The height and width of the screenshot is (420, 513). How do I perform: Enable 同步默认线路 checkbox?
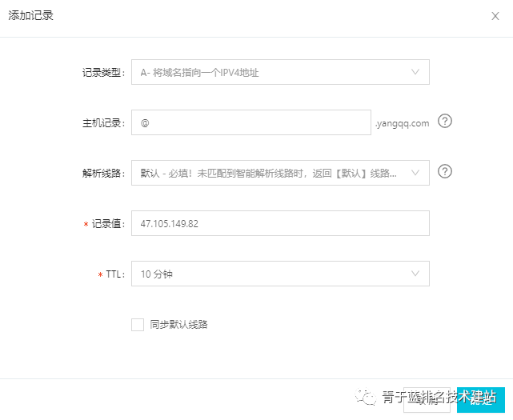(138, 325)
